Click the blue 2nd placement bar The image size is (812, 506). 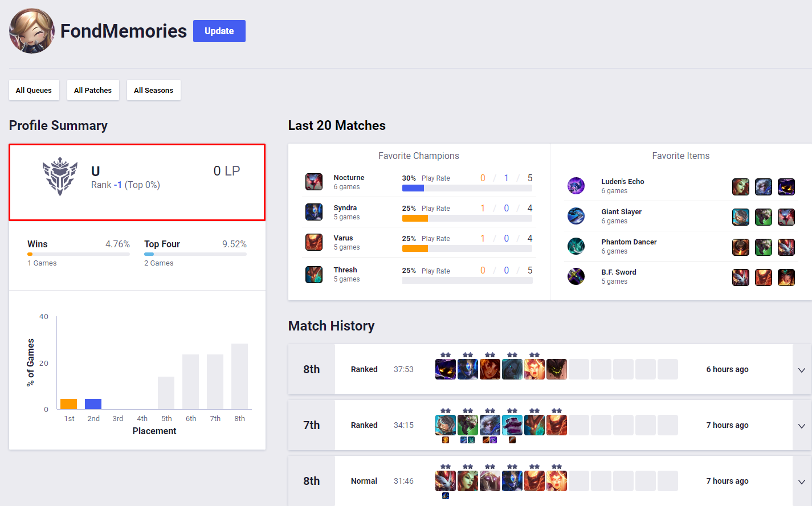[93, 404]
